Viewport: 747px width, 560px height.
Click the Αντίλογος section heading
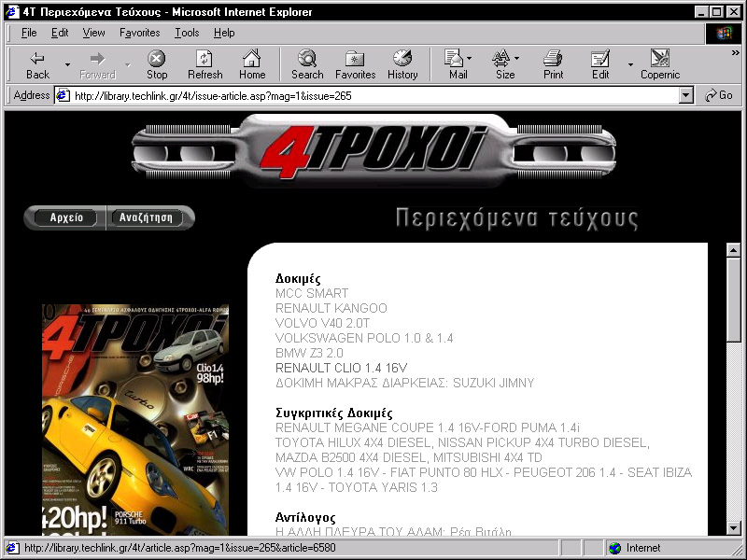tap(305, 517)
